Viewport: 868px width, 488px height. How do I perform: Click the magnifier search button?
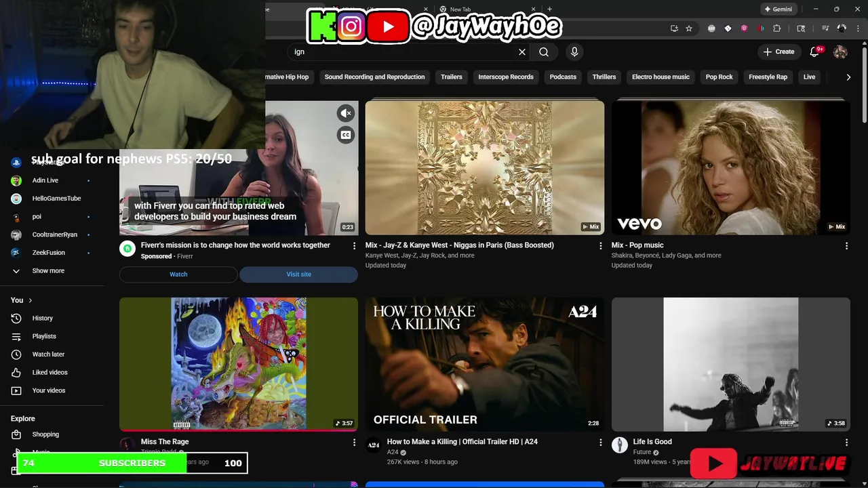point(544,52)
